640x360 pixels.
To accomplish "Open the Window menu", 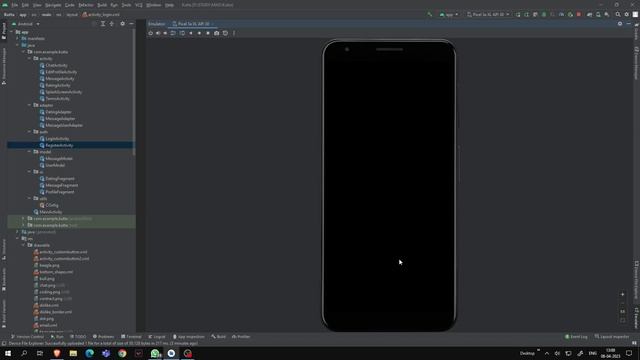I will [153, 5].
